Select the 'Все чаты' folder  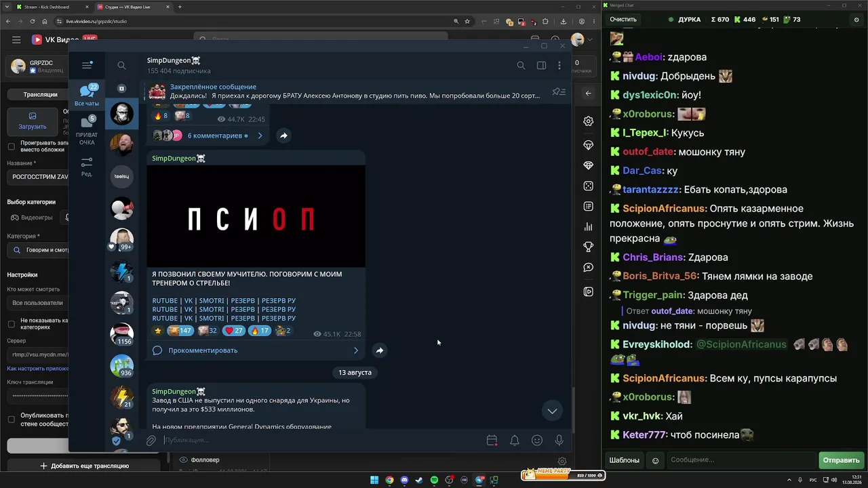87,95
